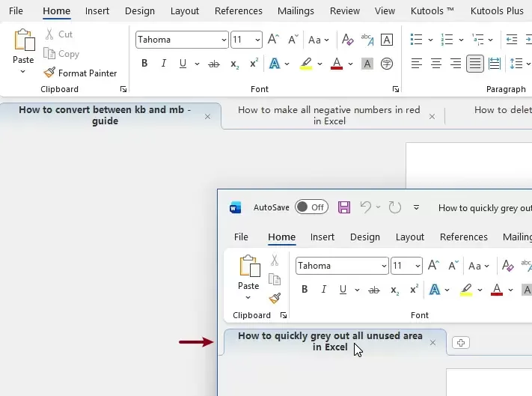The width and height of the screenshot is (532, 396).
Task: Justify text in the back window
Action: pyautogui.click(x=475, y=64)
